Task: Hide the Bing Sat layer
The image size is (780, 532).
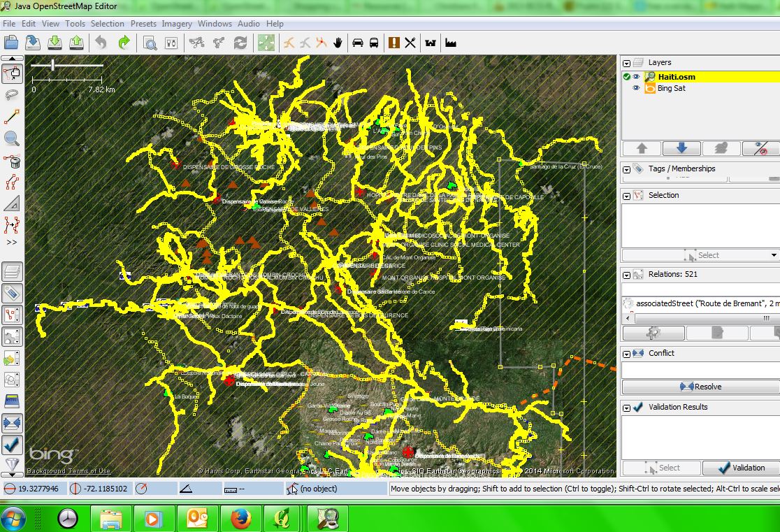Action: click(637, 89)
